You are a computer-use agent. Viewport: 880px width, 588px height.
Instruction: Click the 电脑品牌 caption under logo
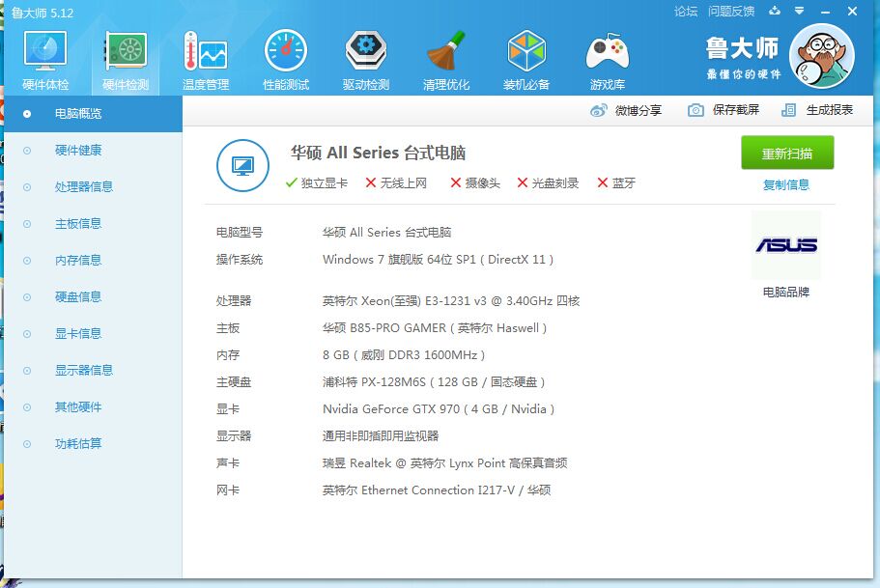pyautogui.click(x=786, y=292)
